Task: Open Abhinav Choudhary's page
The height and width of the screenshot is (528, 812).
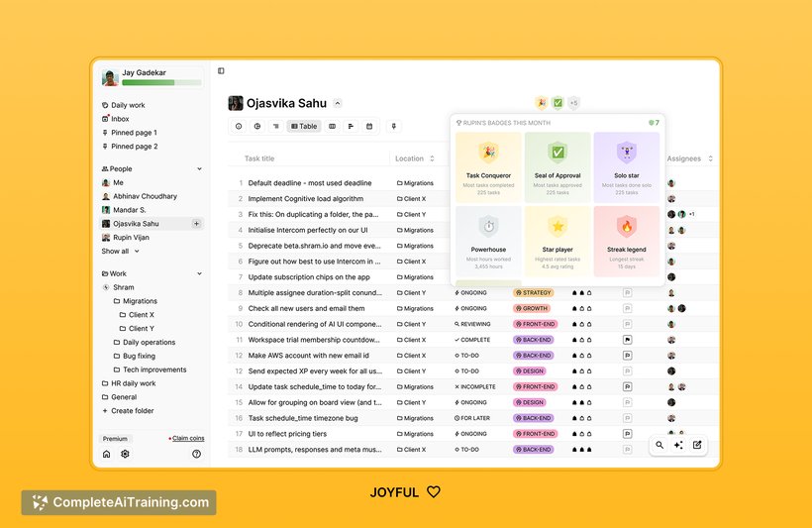Action: point(140,196)
